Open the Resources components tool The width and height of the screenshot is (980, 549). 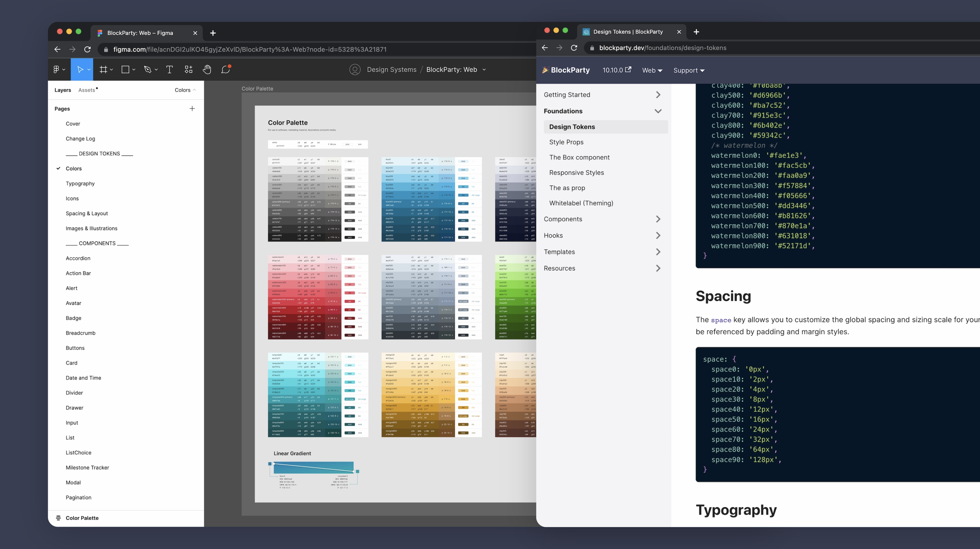click(x=189, y=69)
